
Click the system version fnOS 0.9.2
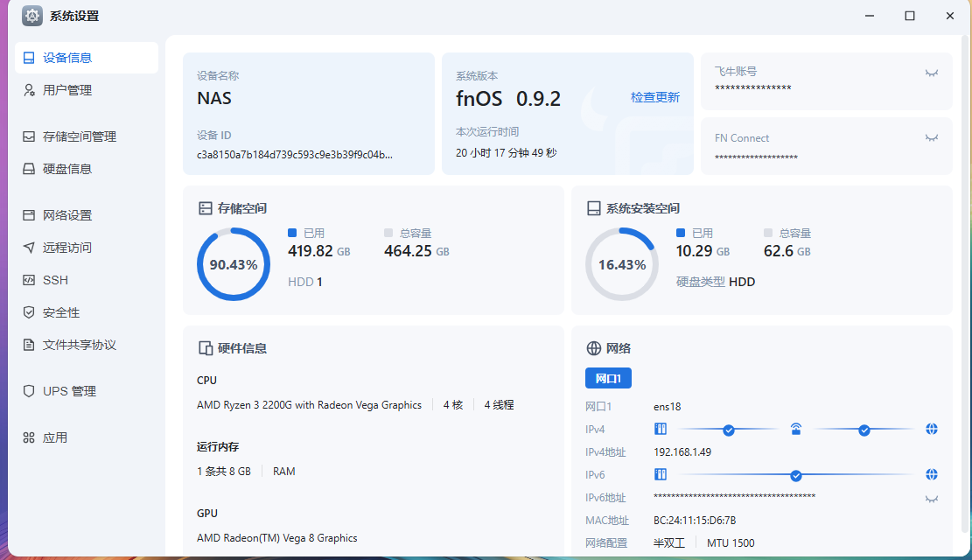tap(508, 99)
